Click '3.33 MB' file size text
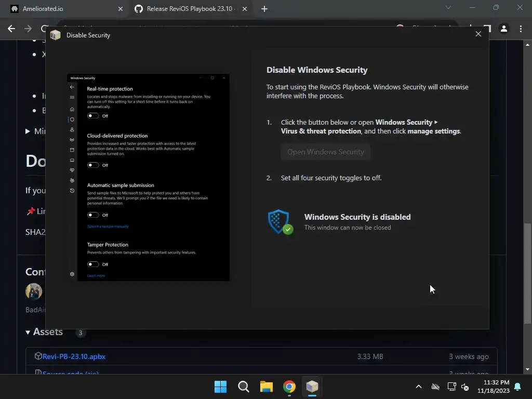This screenshot has height=399, width=532. [x=370, y=356]
